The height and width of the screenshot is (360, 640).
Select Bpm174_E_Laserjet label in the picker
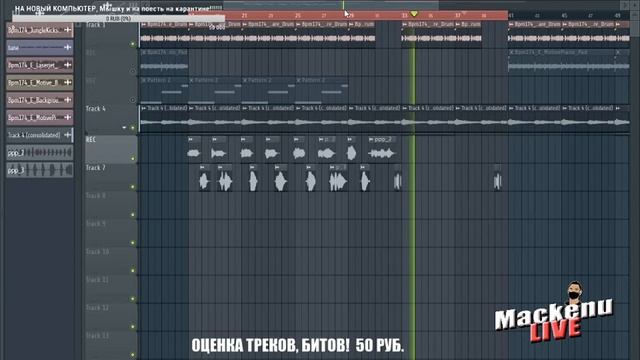coord(33,65)
